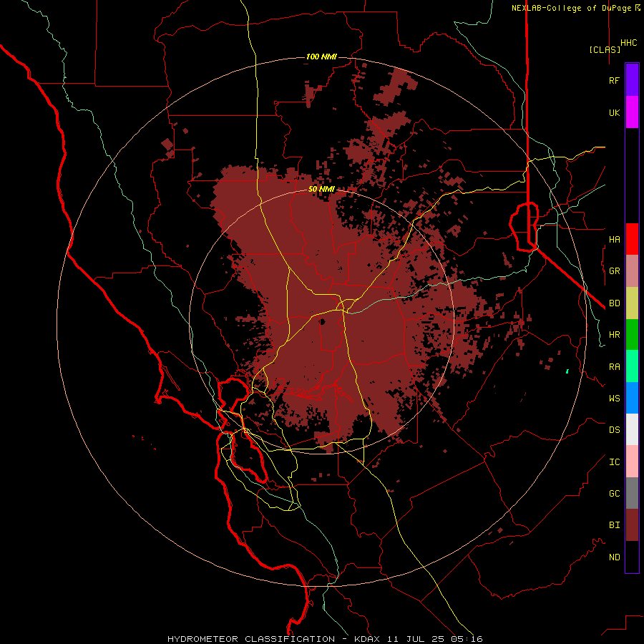Click the BI legend label

(614, 525)
